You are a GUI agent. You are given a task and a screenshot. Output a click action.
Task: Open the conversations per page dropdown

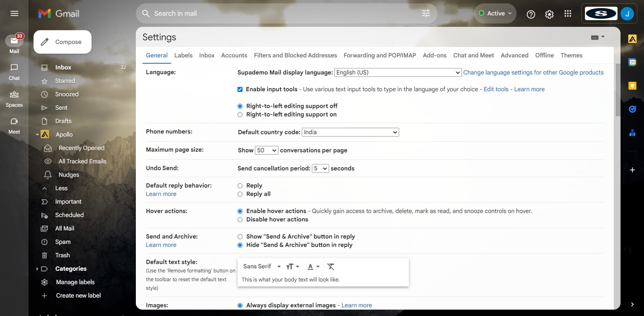(x=266, y=150)
